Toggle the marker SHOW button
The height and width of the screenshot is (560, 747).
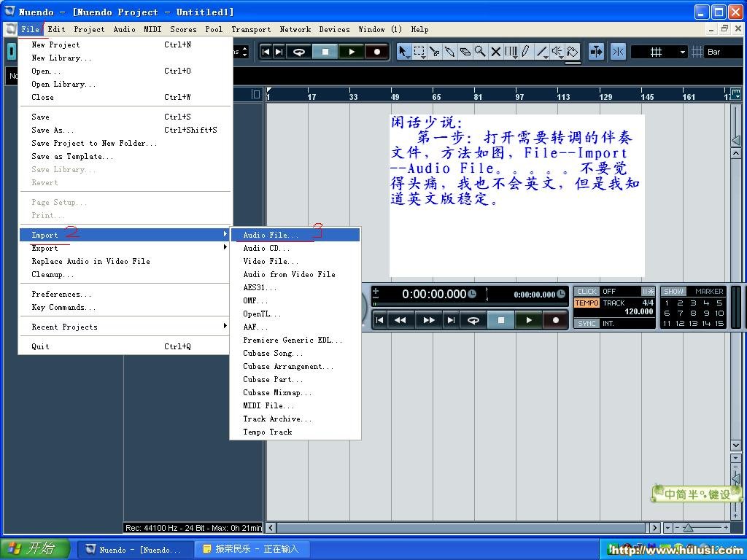(x=673, y=291)
